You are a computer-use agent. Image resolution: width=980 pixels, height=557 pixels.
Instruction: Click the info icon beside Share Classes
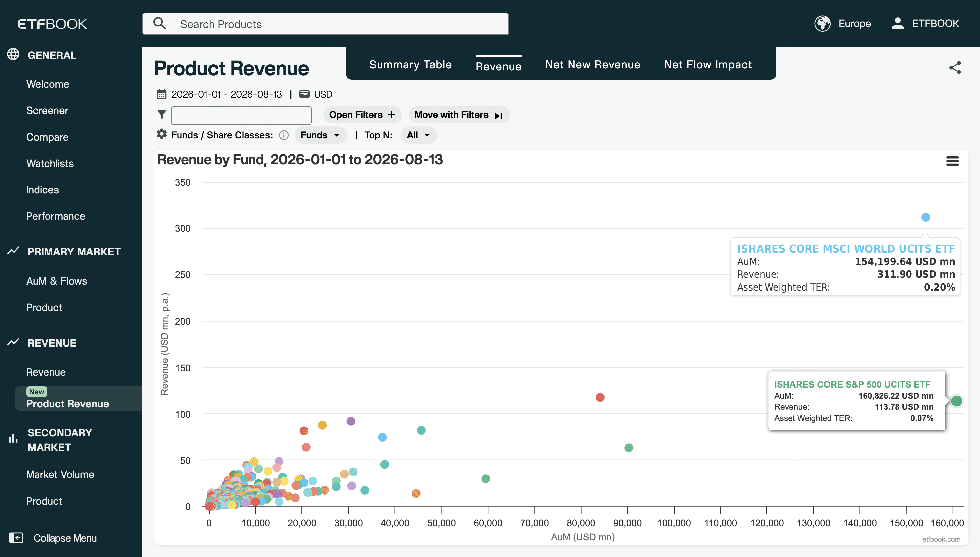click(x=284, y=135)
